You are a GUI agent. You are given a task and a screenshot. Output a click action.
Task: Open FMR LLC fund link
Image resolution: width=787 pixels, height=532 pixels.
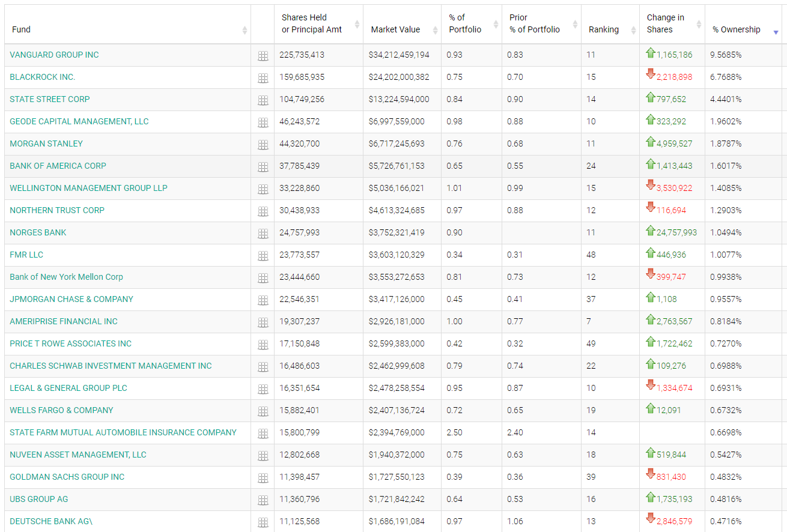point(26,255)
